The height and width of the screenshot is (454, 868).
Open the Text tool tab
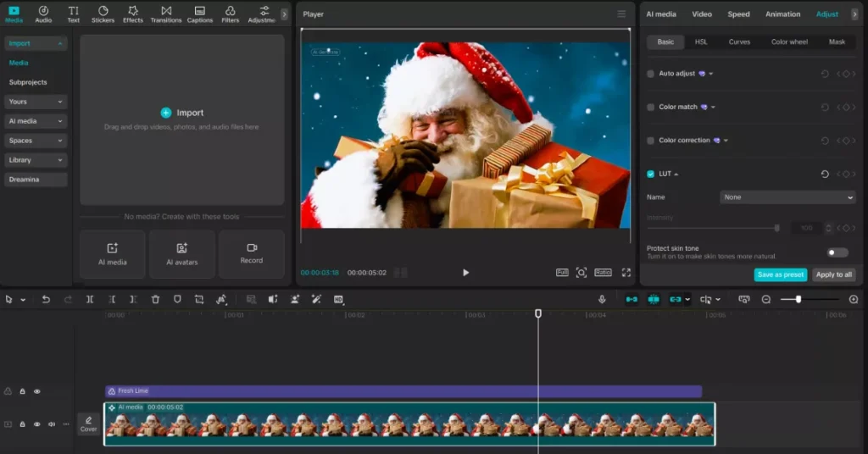73,14
